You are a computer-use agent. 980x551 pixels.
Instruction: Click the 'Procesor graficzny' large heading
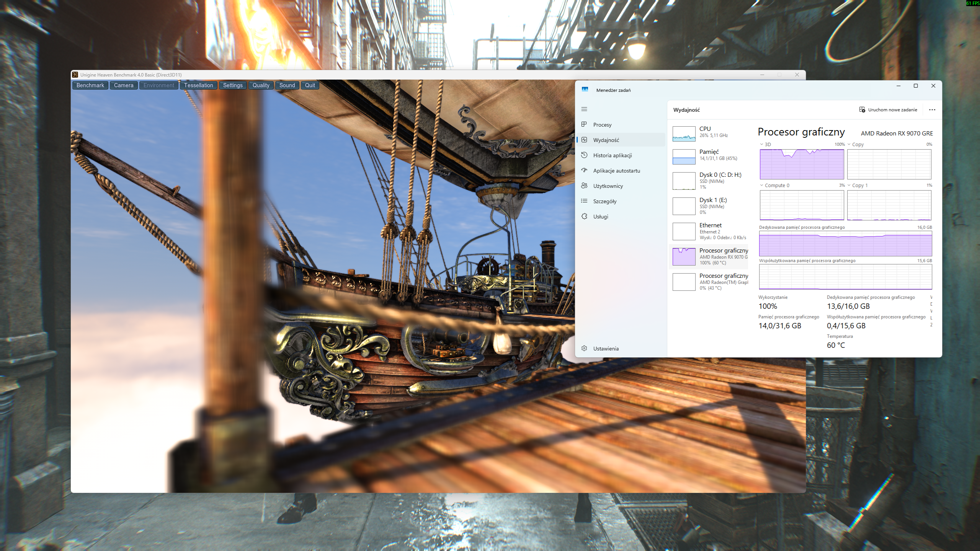[801, 132]
